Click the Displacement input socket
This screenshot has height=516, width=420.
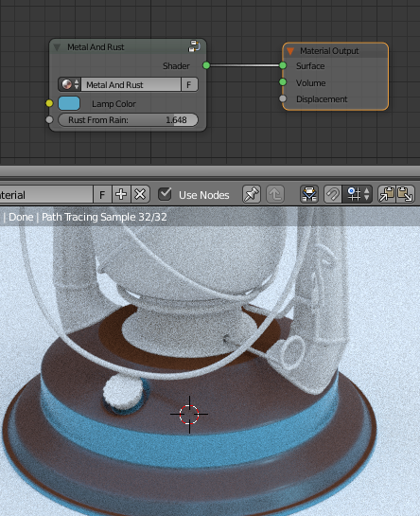pyautogui.click(x=283, y=98)
